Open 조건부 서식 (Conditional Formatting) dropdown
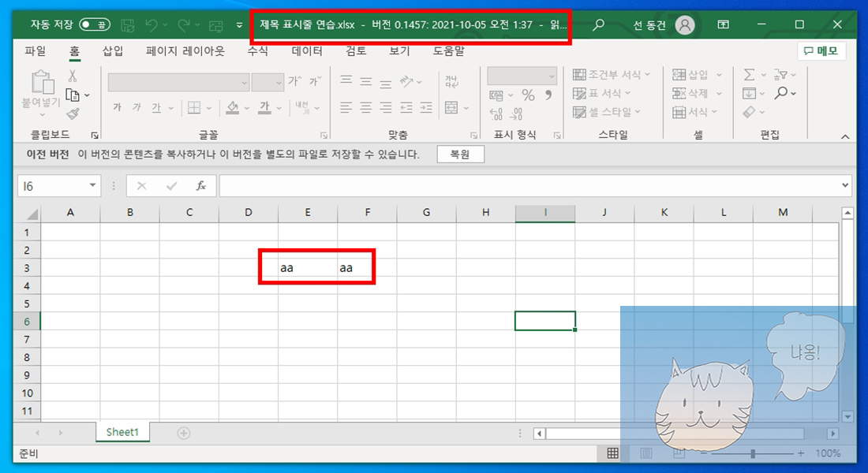 612,74
